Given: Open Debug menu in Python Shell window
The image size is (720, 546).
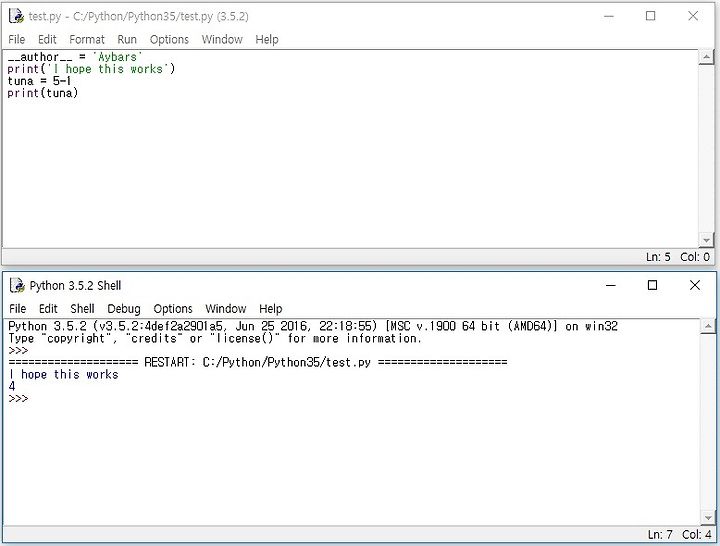Looking at the screenshot, I should [x=124, y=309].
